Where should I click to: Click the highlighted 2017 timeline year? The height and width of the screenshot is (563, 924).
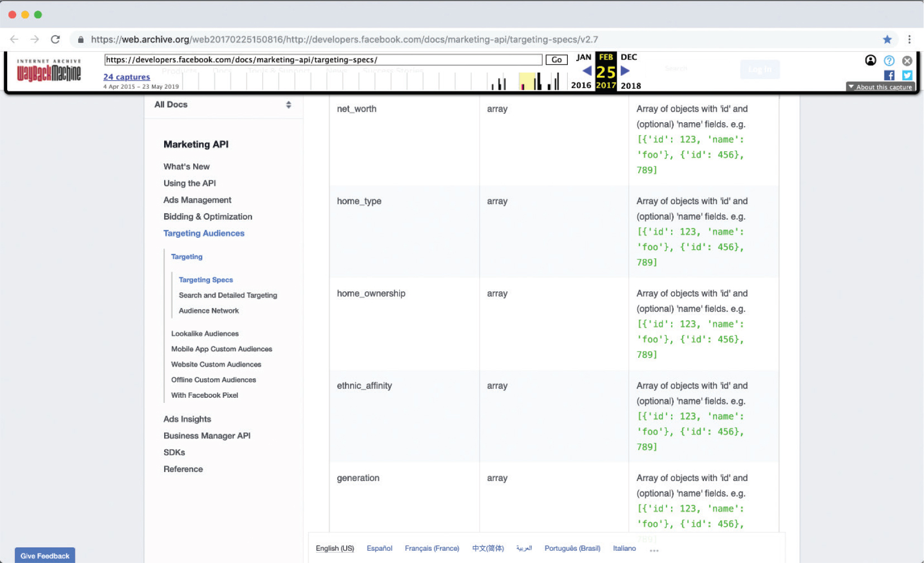(606, 85)
